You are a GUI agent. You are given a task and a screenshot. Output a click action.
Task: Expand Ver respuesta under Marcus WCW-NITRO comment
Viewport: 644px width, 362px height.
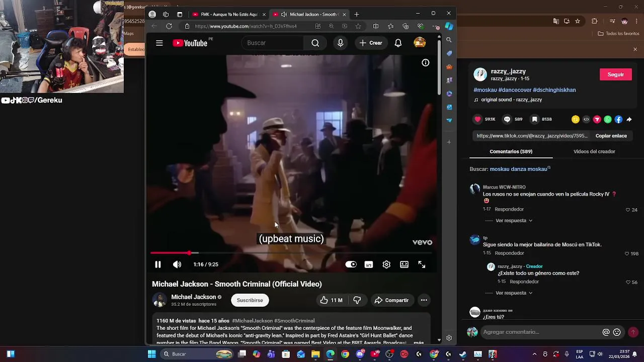pos(514,221)
